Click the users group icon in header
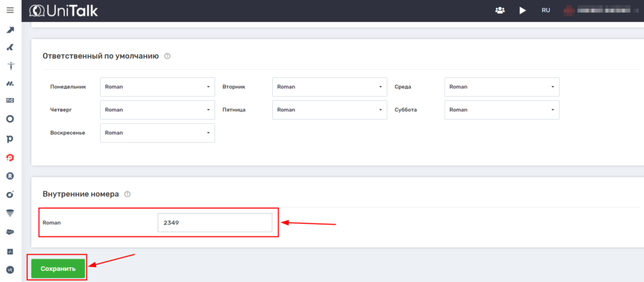644x282 pixels. click(500, 11)
